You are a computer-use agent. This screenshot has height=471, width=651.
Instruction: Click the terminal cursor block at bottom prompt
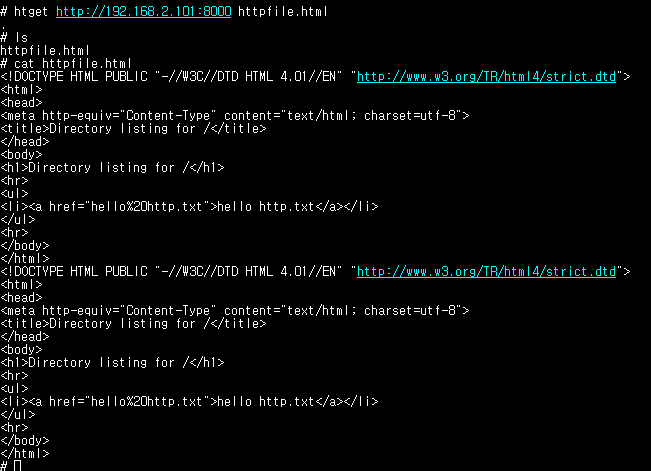17,466
